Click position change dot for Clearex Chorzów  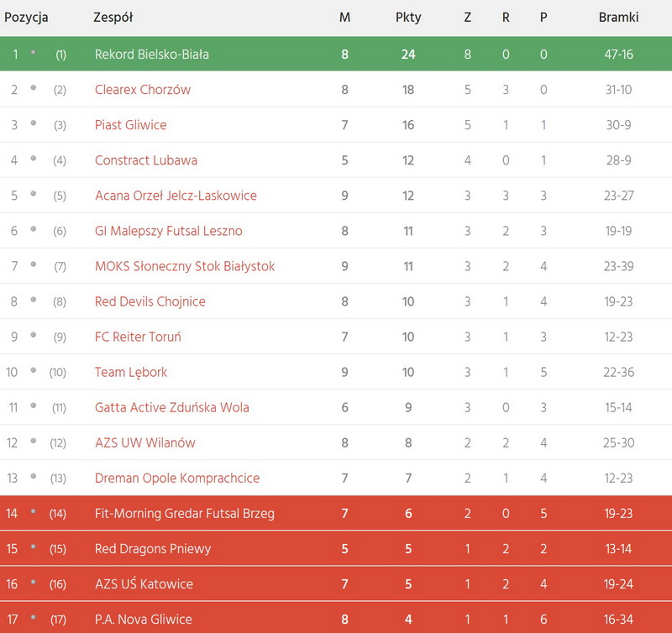[x=34, y=87]
